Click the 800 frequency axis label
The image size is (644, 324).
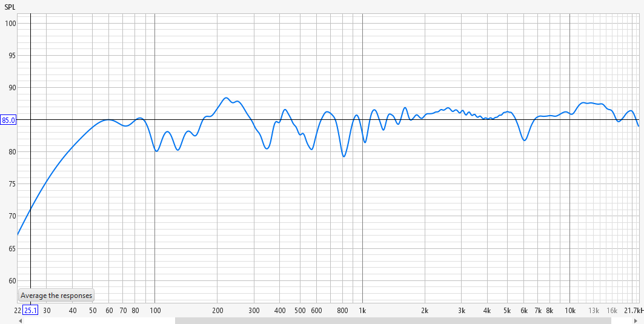pos(342,310)
